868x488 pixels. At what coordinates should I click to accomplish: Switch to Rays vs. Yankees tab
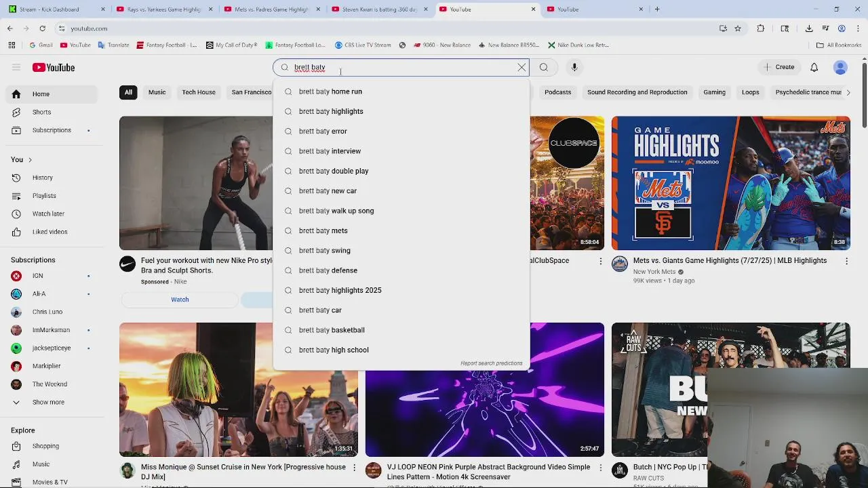163,9
